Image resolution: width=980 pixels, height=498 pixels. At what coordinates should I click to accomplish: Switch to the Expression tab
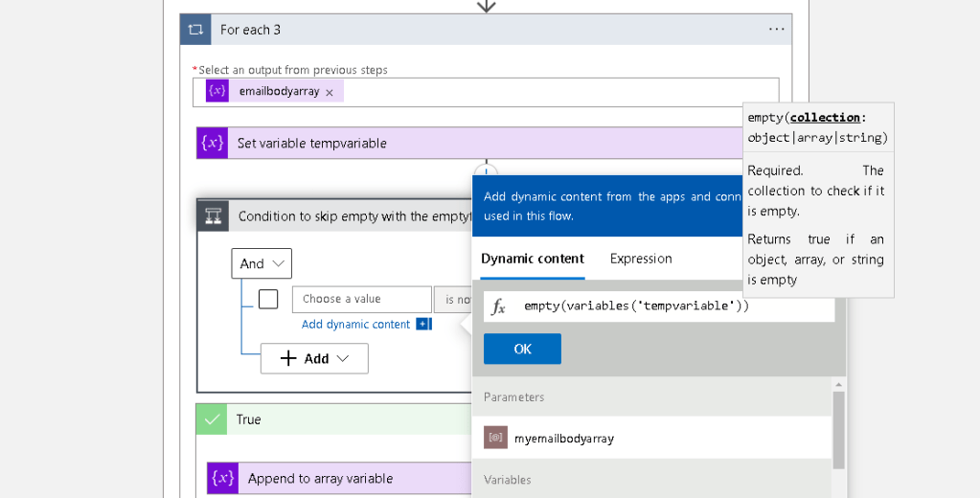coord(641,259)
